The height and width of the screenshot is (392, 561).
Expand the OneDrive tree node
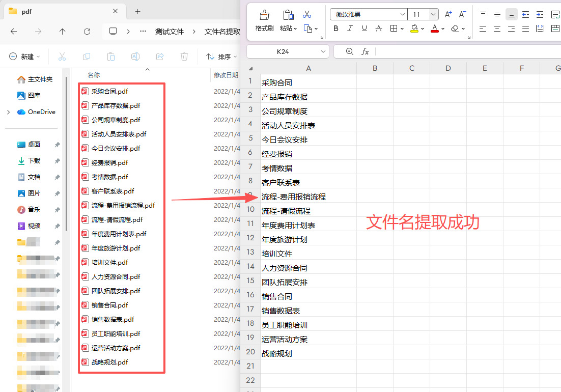pyautogui.click(x=8, y=112)
